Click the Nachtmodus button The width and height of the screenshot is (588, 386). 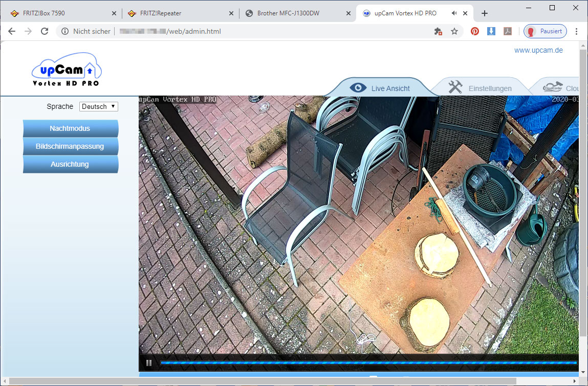pos(71,128)
